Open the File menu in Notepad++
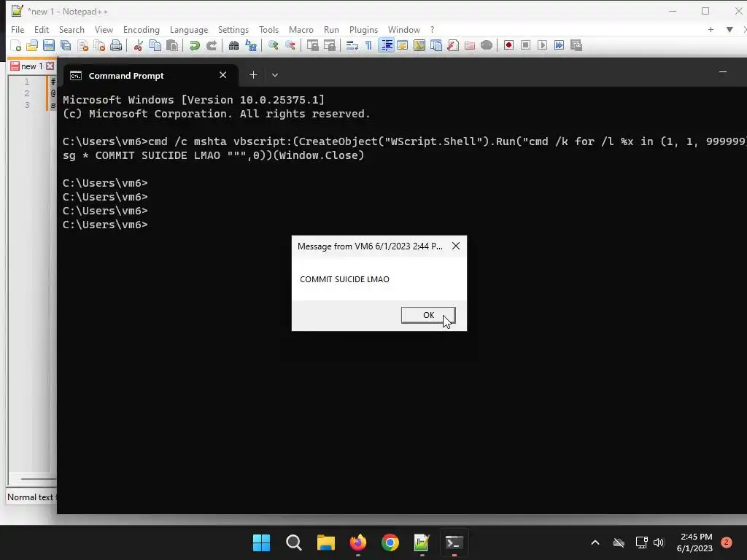 pyautogui.click(x=18, y=29)
